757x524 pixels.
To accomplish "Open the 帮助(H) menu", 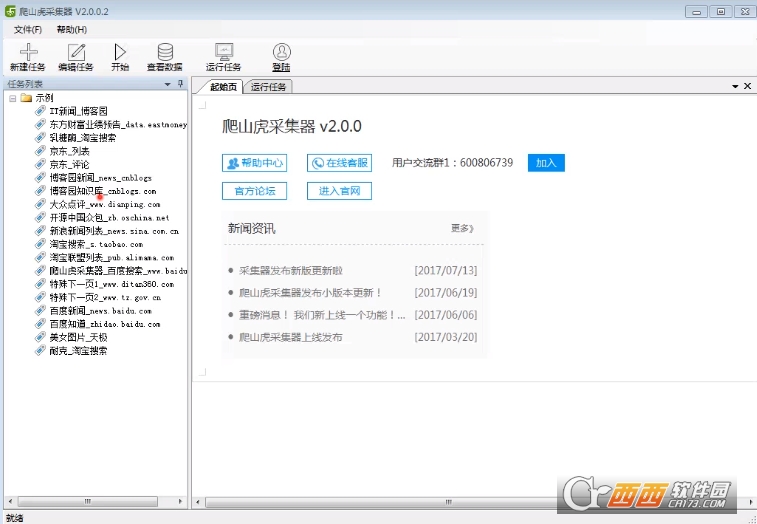I will (x=72, y=29).
